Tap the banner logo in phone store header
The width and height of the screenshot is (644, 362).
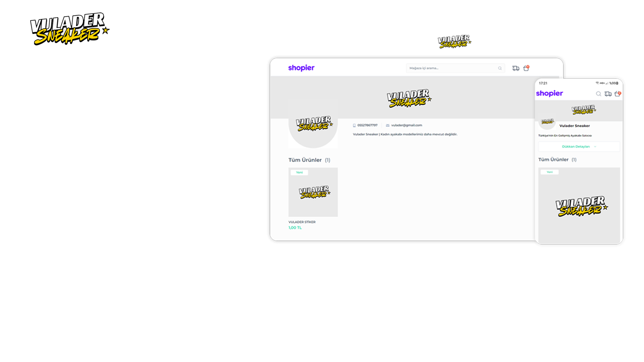[x=584, y=110]
